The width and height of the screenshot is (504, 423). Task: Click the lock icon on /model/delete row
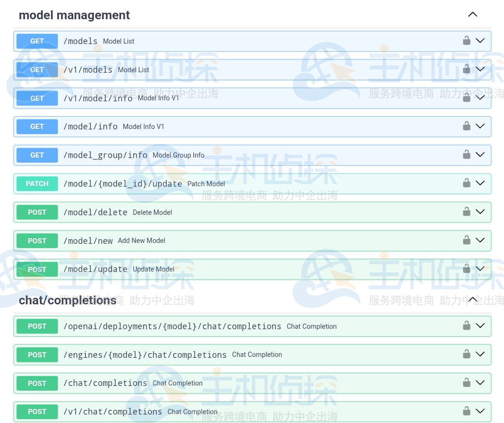pos(466,212)
